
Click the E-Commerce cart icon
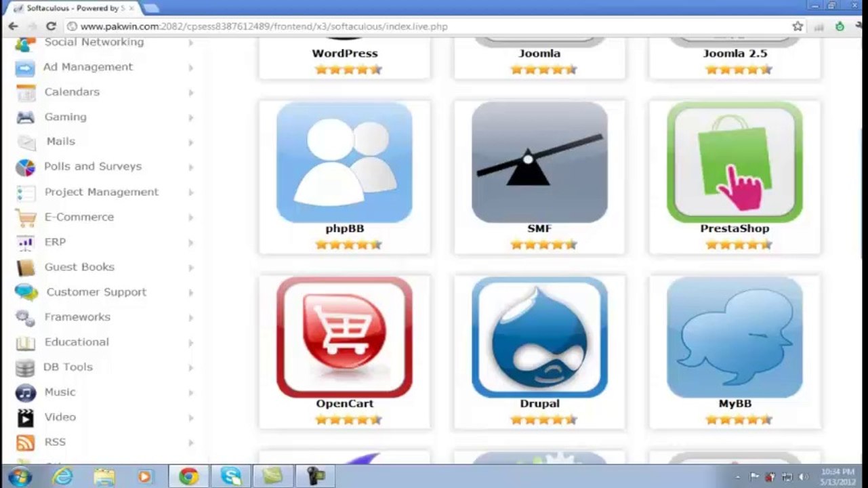click(x=25, y=218)
